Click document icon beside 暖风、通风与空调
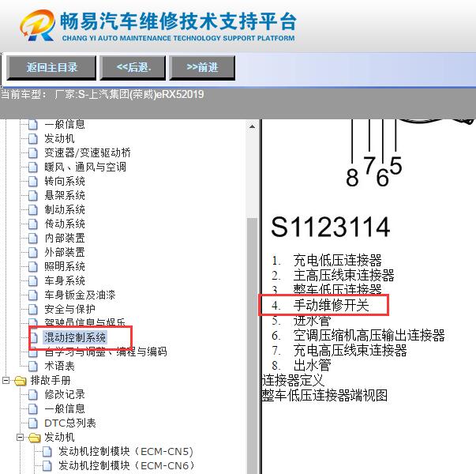The image size is (476, 474). [x=33, y=167]
